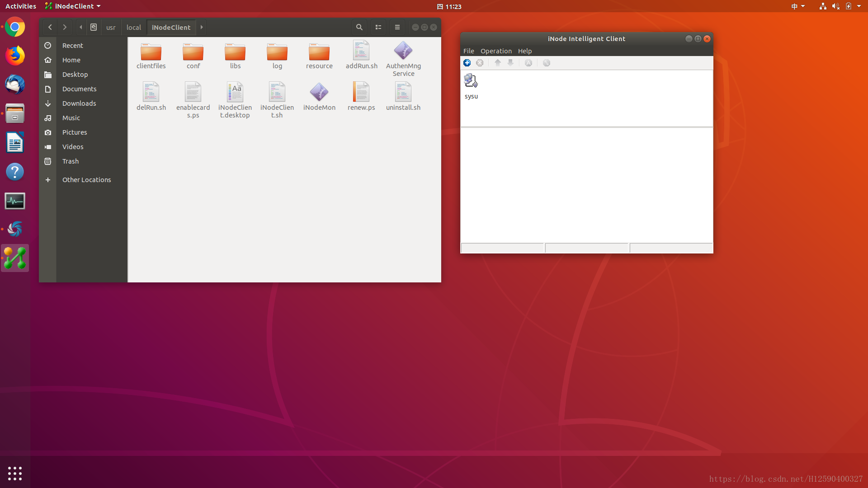Open the Operation menu
Viewport: 868px width, 488px height.
pos(496,51)
